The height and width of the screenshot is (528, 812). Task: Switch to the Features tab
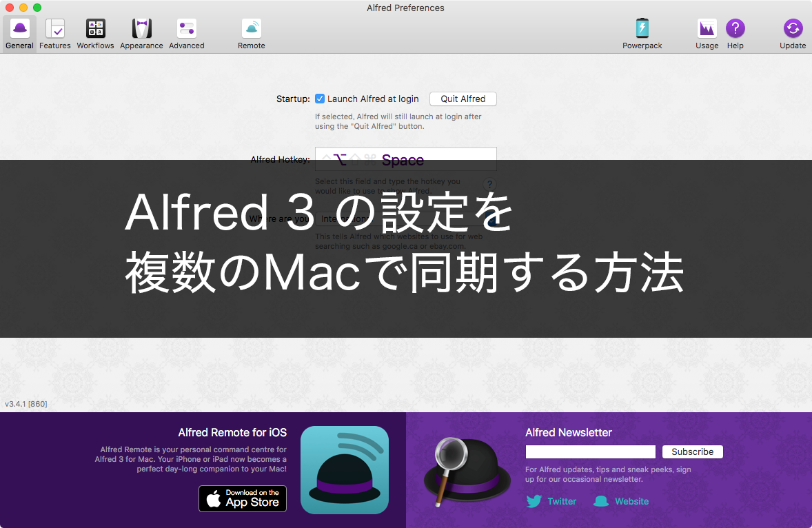[55, 34]
